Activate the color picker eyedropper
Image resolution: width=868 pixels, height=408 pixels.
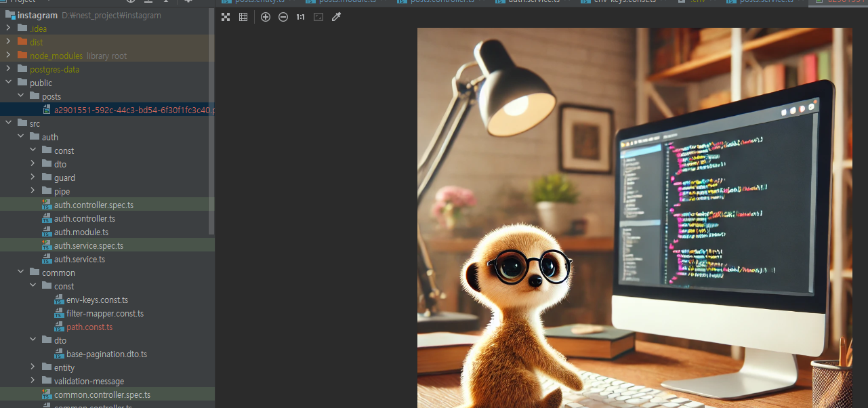coord(336,17)
